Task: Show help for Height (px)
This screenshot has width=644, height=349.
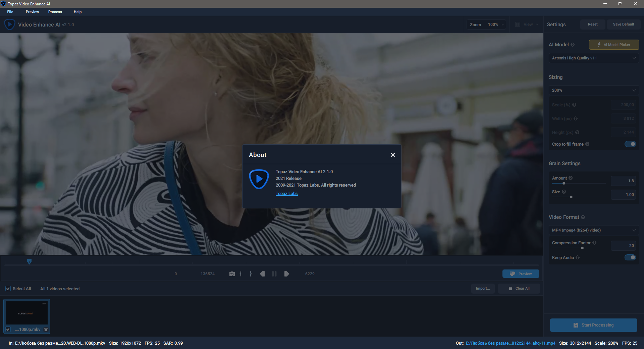Action: pyautogui.click(x=577, y=132)
